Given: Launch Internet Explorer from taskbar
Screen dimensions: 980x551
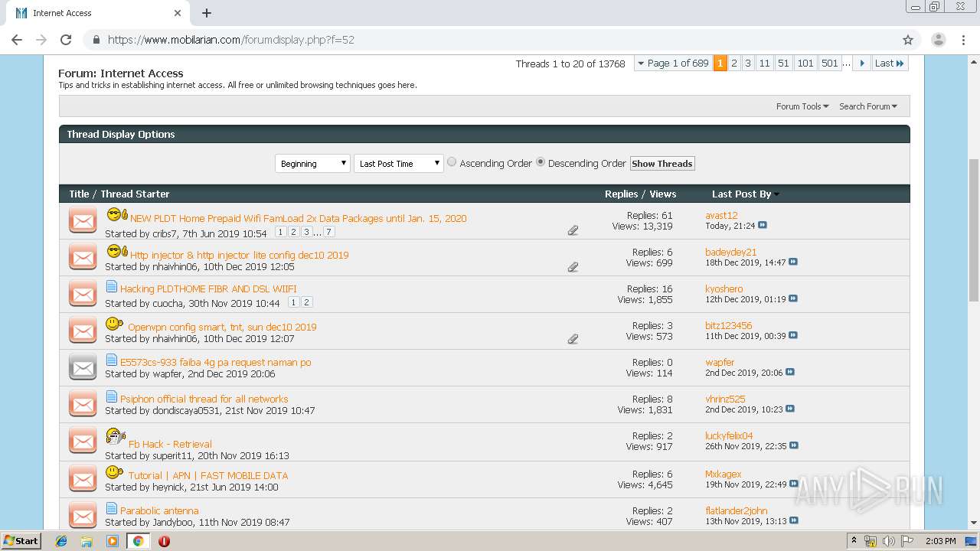Looking at the screenshot, I should pos(61,541).
